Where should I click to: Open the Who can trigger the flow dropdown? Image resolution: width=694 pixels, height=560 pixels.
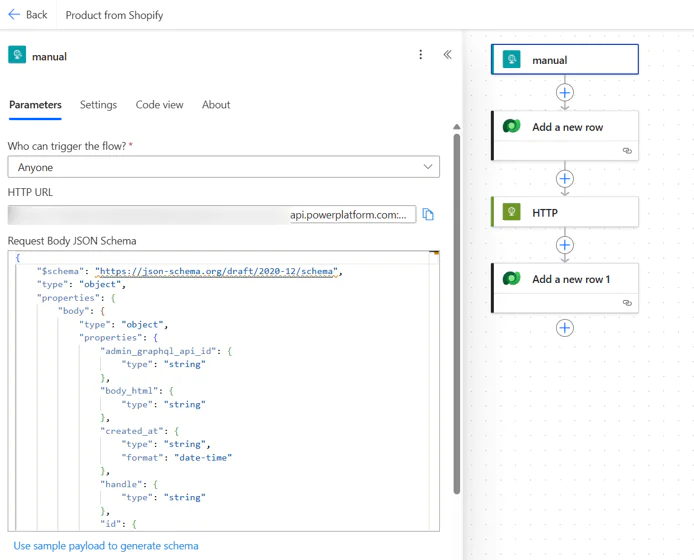224,167
